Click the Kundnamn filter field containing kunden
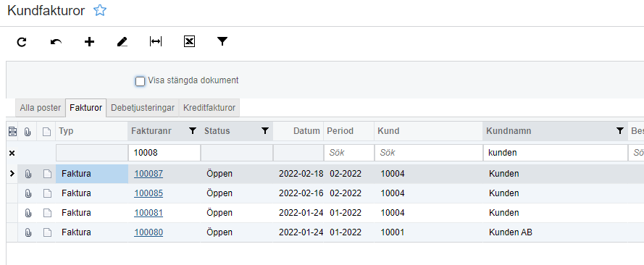Screen dimensions: 644x265 [x=556, y=153]
